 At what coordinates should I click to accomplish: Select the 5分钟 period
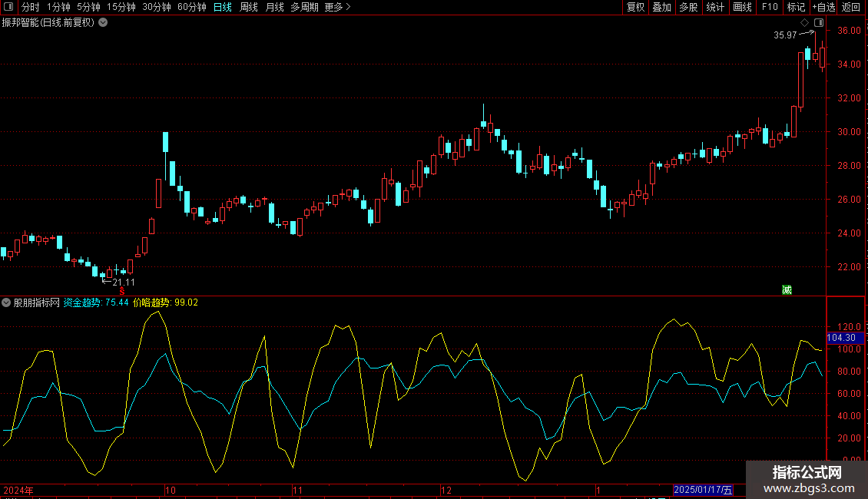pyautogui.click(x=88, y=7)
